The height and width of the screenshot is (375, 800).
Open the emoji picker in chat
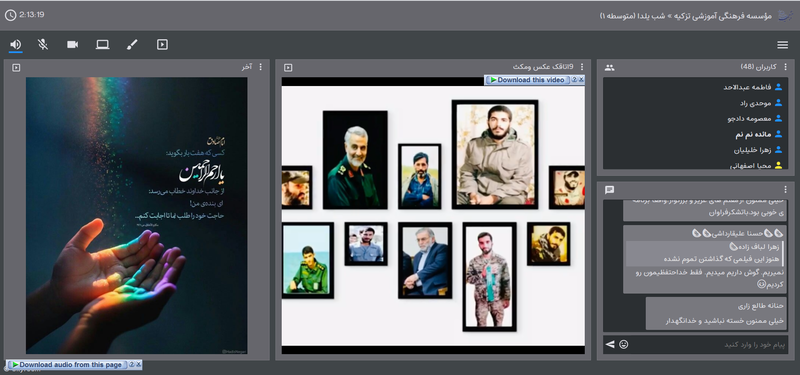click(x=623, y=345)
